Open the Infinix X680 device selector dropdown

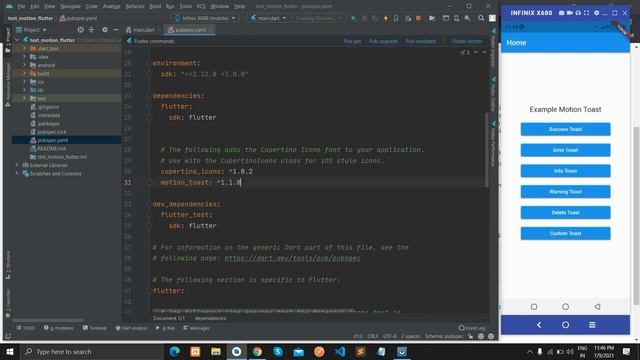(x=205, y=18)
